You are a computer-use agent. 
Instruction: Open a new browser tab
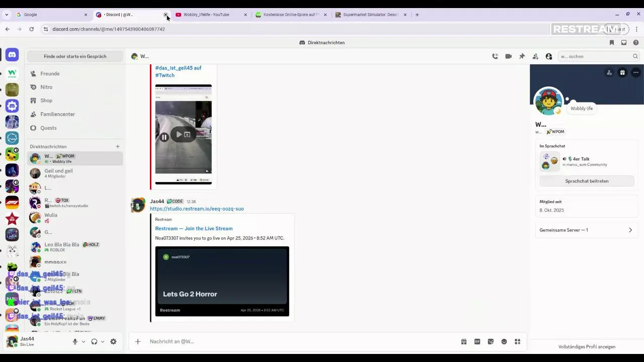click(x=417, y=15)
